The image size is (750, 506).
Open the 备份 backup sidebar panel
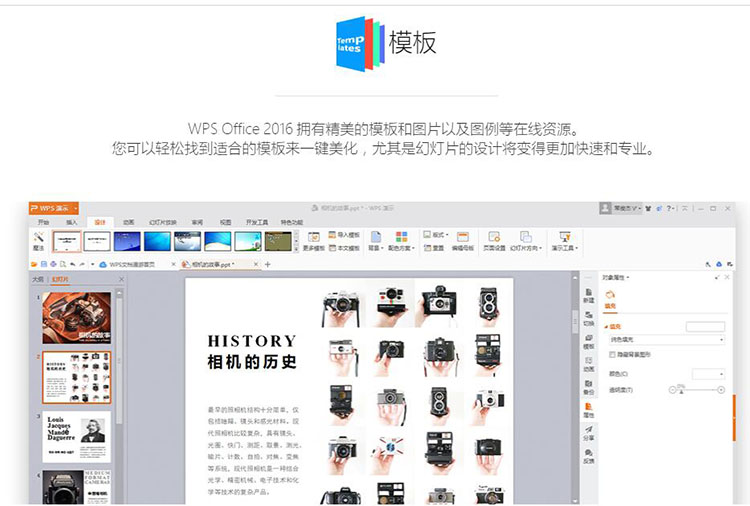(x=588, y=387)
